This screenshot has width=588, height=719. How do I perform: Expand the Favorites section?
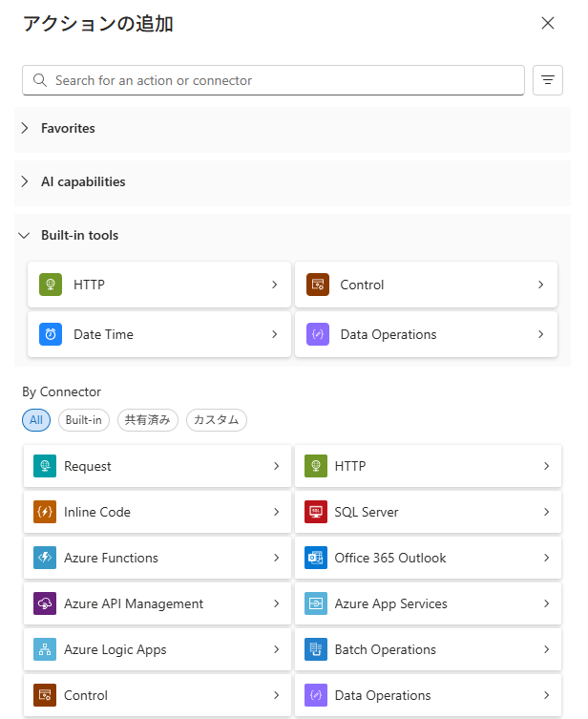[25, 128]
